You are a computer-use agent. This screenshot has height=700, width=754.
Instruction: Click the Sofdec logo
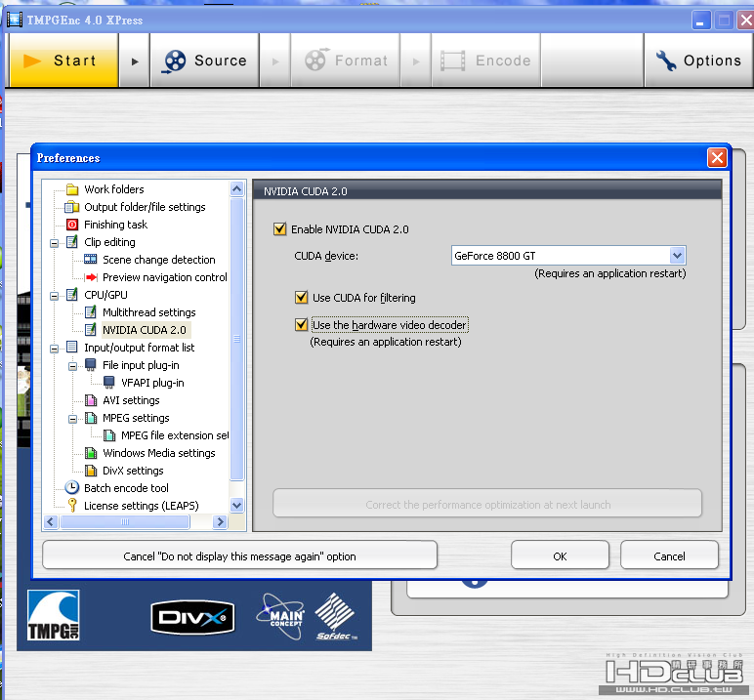(336, 617)
